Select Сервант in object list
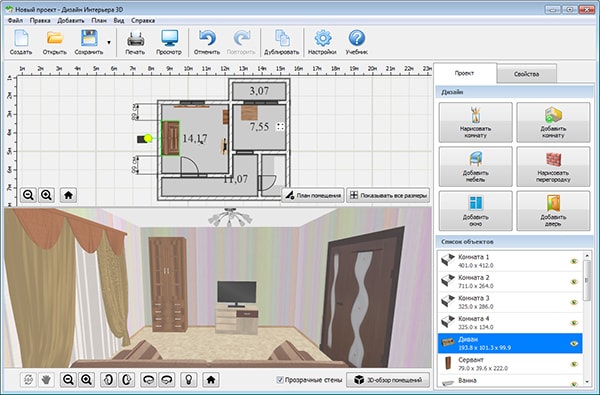Viewport: 600px width, 395px height. point(510,364)
